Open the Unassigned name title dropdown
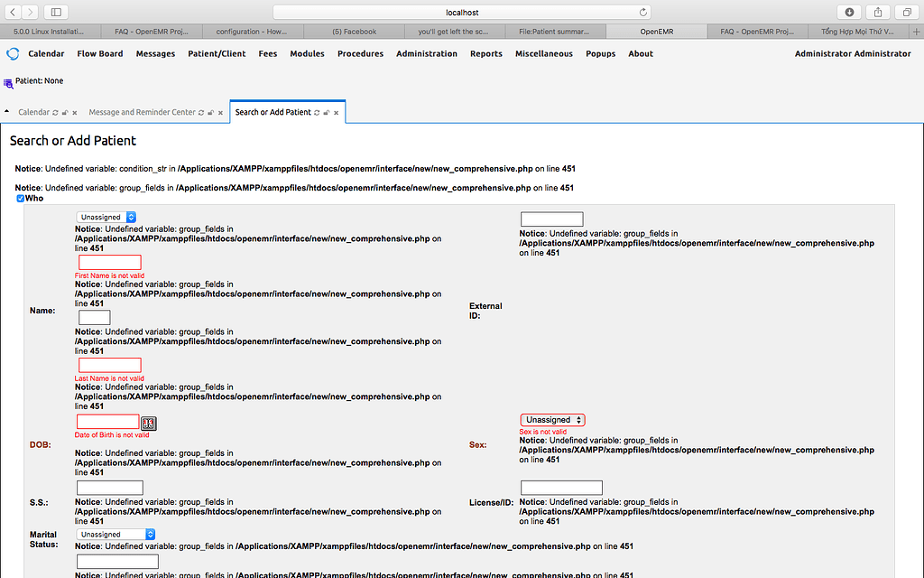The height and width of the screenshot is (578, 924). [x=106, y=217]
